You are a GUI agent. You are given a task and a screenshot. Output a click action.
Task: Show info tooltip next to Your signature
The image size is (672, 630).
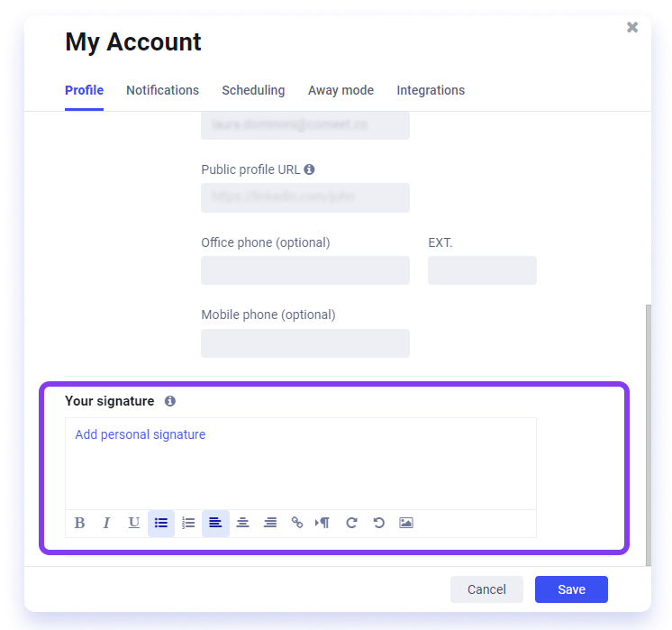click(170, 401)
